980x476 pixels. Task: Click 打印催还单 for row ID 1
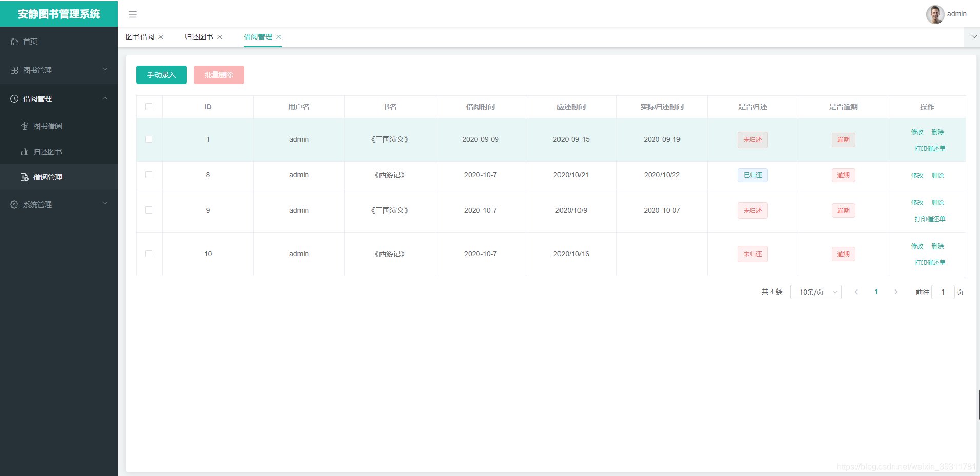[x=930, y=149]
